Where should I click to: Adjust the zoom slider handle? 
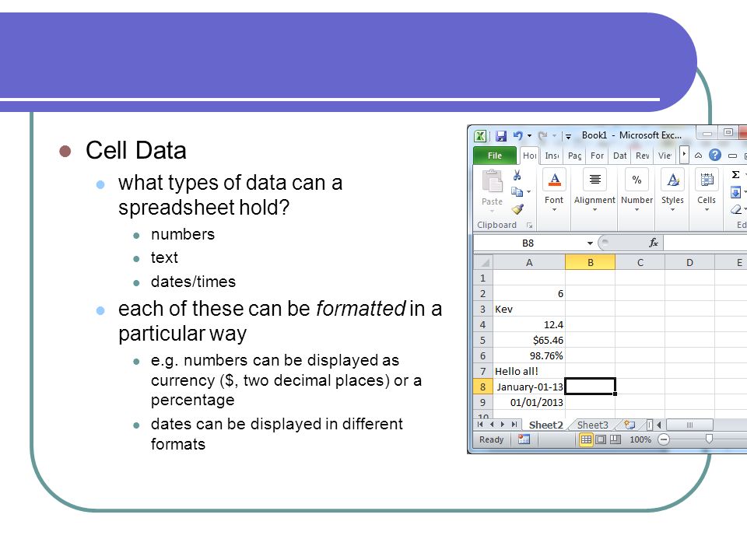(709, 439)
